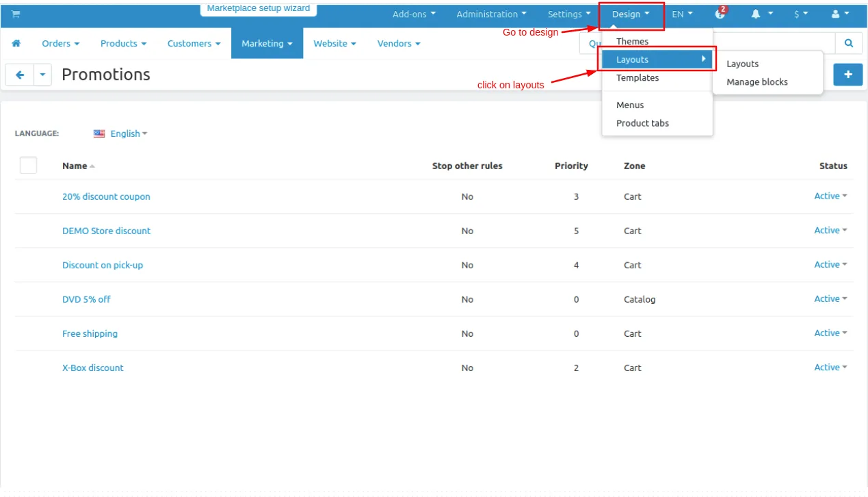Open Marketplace setup wizard
This screenshot has width=868, height=497.
coord(259,9)
